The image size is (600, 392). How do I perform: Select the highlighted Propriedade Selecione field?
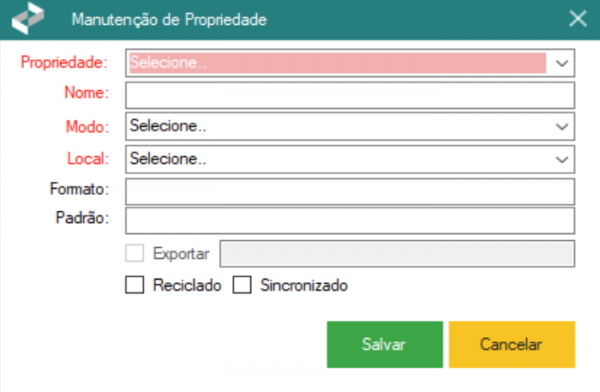(338, 63)
